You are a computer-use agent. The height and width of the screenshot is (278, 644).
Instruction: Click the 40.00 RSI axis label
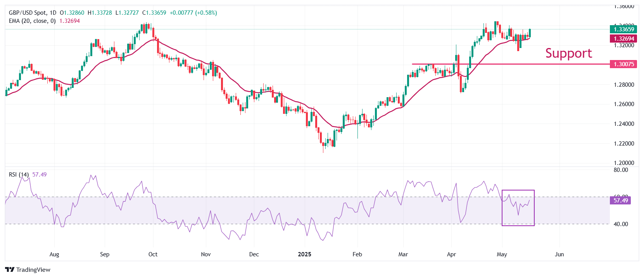(621, 224)
